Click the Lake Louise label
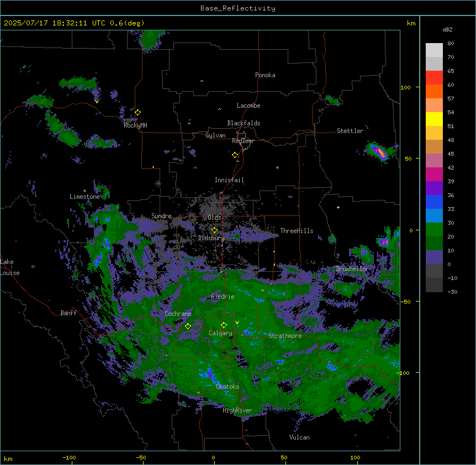 click(x=9, y=267)
